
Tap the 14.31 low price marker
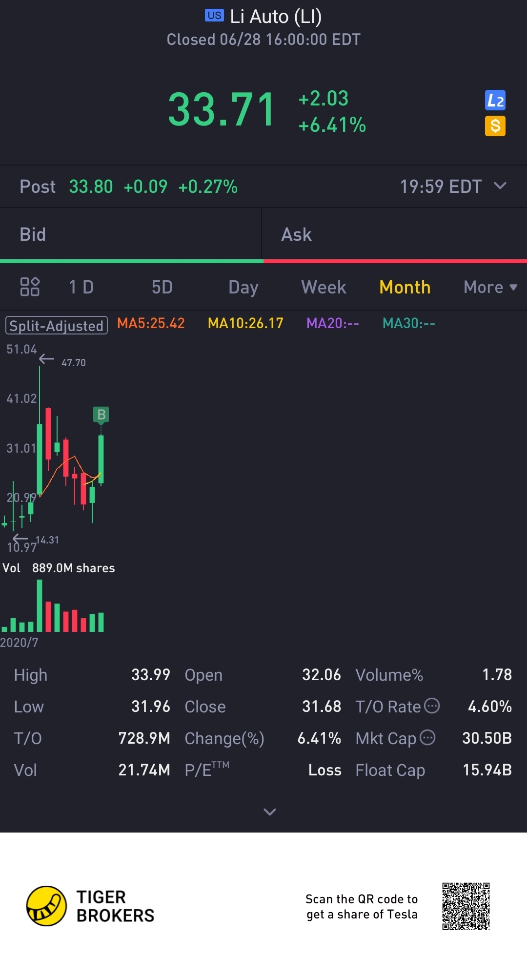pyautogui.click(x=47, y=540)
